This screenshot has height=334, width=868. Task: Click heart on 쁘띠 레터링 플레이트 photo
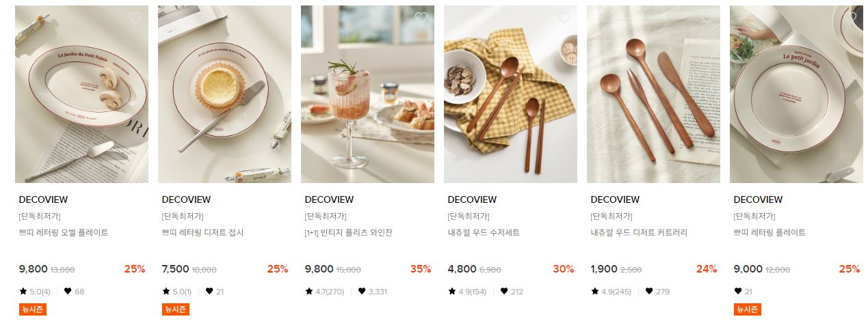(x=850, y=18)
